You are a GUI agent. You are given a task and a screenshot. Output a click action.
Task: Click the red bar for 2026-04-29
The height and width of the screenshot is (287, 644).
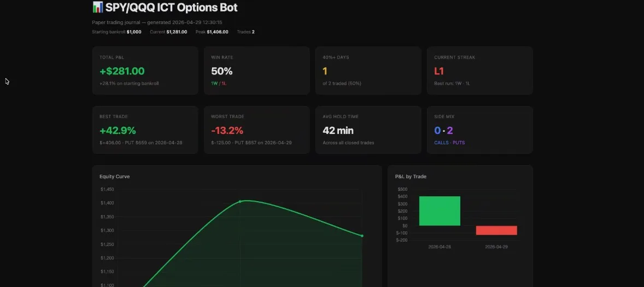pos(496,230)
